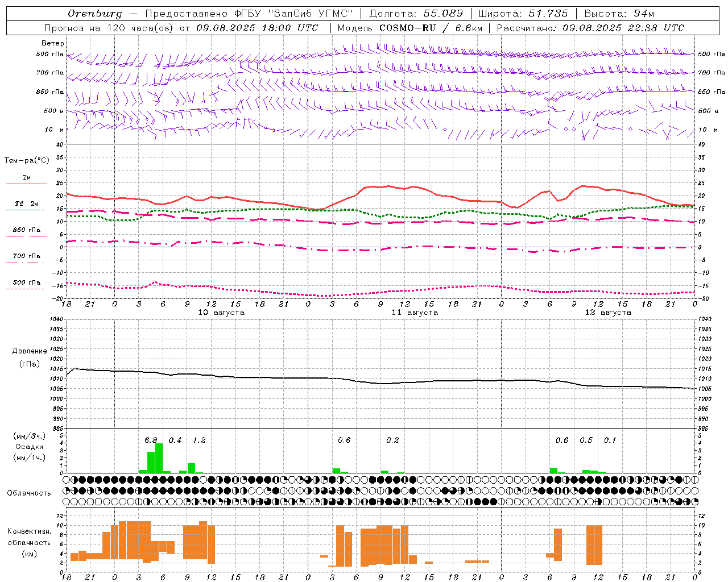
Task: Click the Облачность row label
Action: (x=29, y=493)
